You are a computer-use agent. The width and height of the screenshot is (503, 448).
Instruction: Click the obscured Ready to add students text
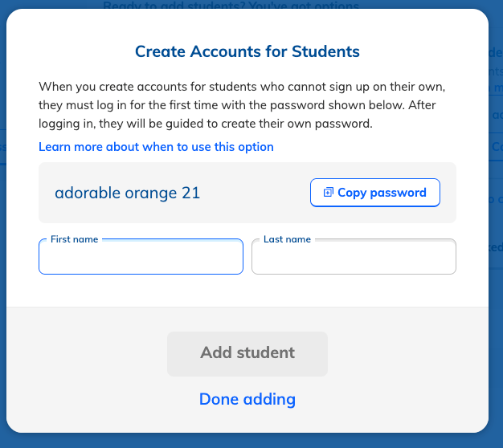231,5
